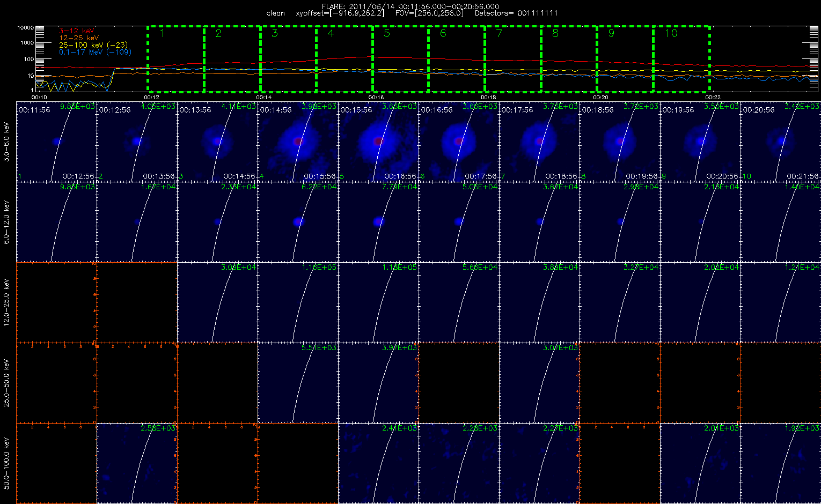This screenshot has width=821, height=504.
Task: Open the 12.0-25.0 keV image in column 10
Action: coord(781,302)
